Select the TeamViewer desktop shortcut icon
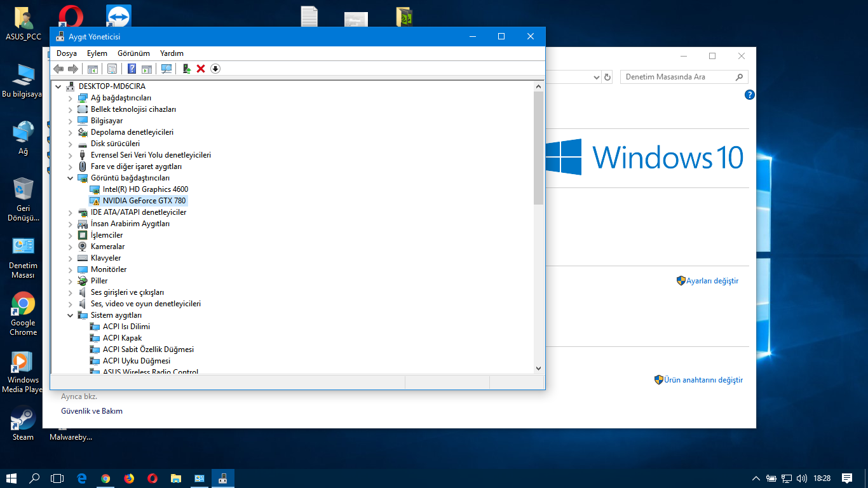The image size is (868, 488). 119,17
